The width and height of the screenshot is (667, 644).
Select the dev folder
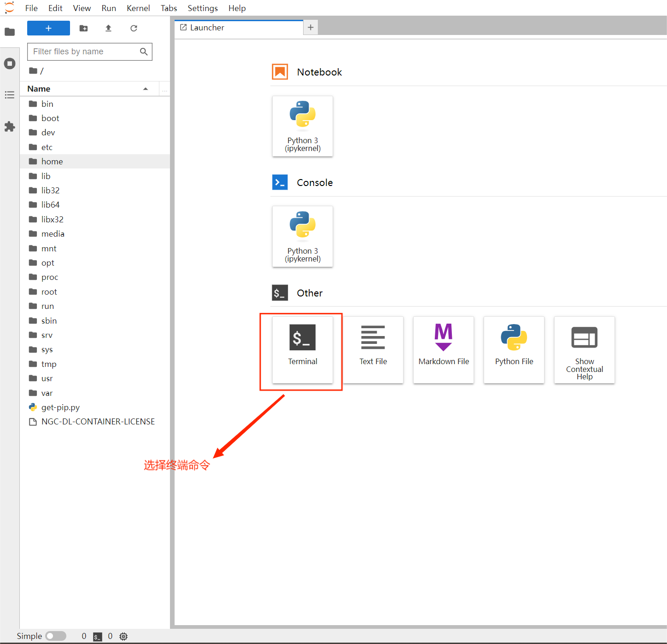point(95,133)
